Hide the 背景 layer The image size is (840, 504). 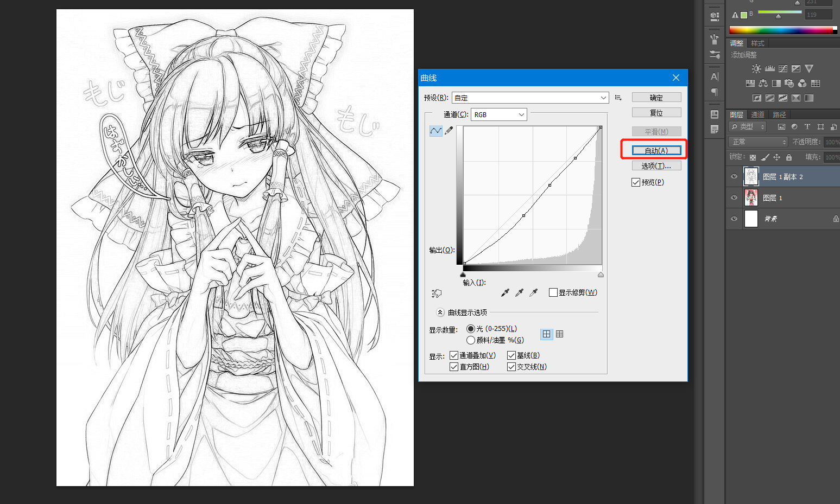click(734, 219)
